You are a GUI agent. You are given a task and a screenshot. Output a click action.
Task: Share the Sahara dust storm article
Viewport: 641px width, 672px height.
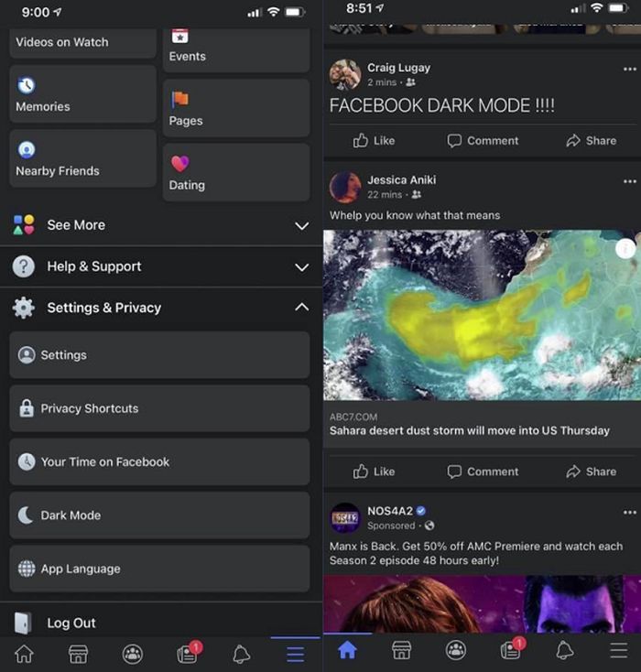pos(591,471)
